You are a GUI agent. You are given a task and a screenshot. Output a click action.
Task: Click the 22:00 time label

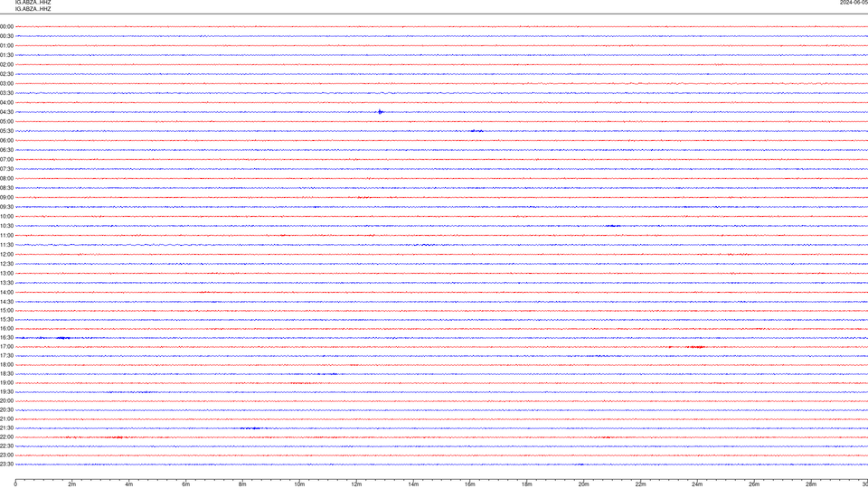pyautogui.click(x=6, y=437)
